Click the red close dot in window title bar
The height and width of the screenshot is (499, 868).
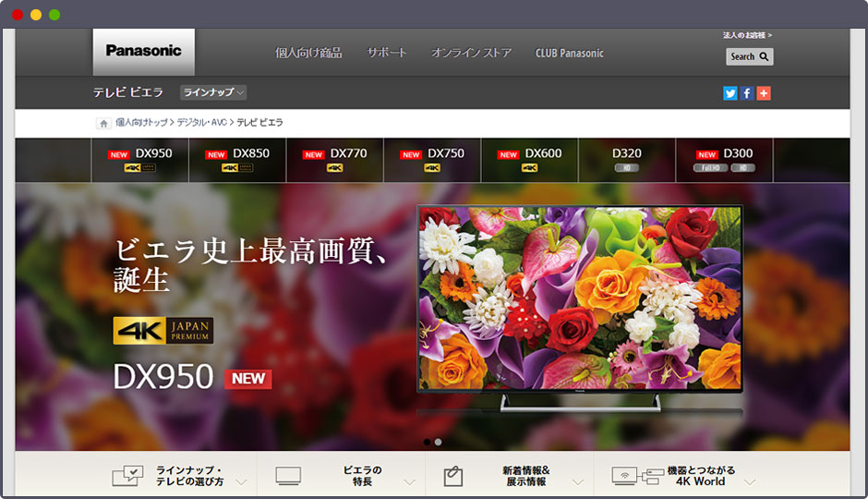click(x=18, y=15)
